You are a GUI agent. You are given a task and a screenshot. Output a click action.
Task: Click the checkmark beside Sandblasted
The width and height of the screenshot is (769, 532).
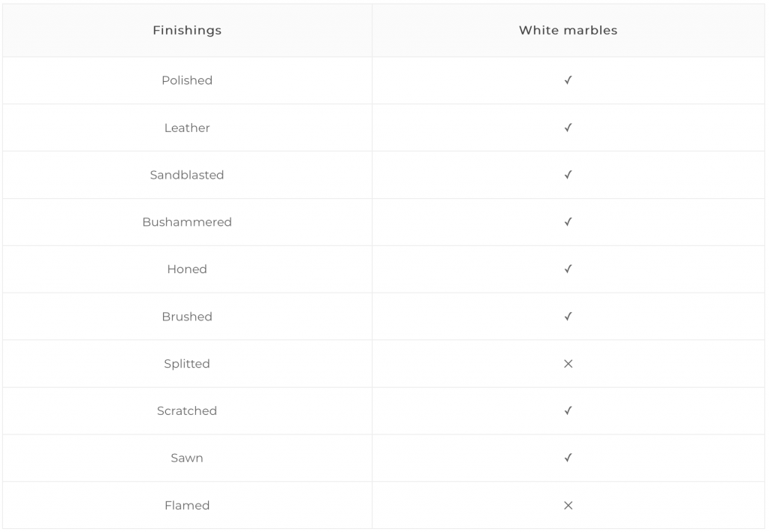(568, 175)
